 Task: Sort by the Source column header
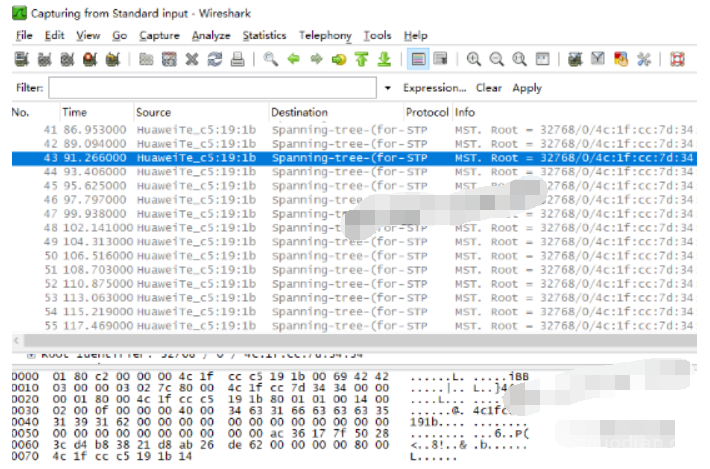tap(201, 112)
